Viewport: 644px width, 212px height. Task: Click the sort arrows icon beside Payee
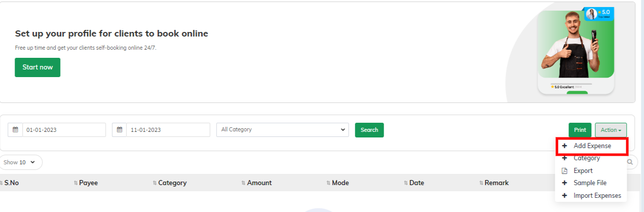[76, 183]
